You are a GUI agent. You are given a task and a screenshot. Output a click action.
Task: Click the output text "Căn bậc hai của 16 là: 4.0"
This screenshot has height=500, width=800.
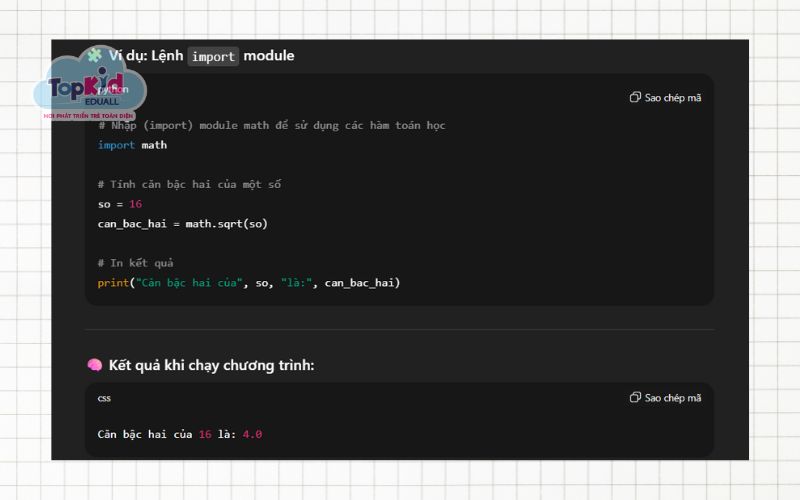pos(179,434)
